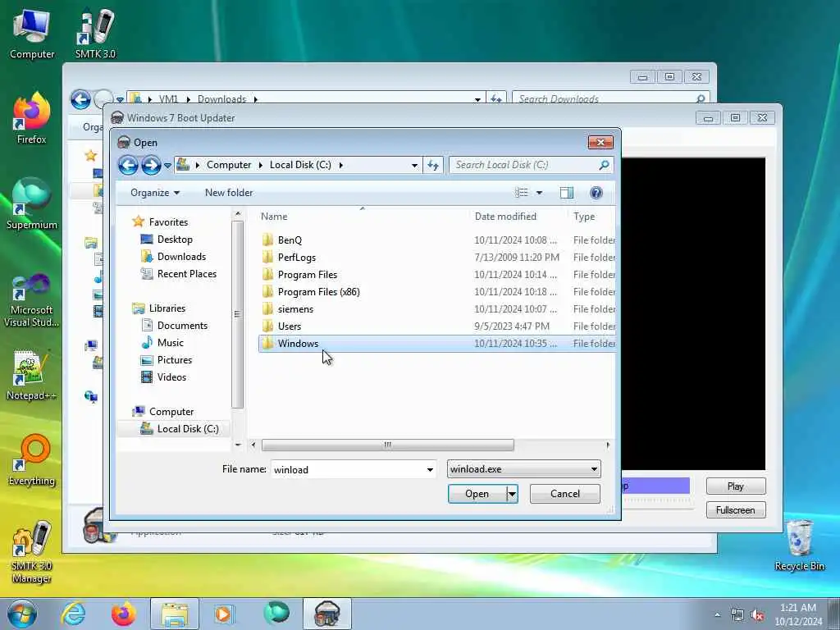Open Firefox desktop shortcut

coord(32,119)
